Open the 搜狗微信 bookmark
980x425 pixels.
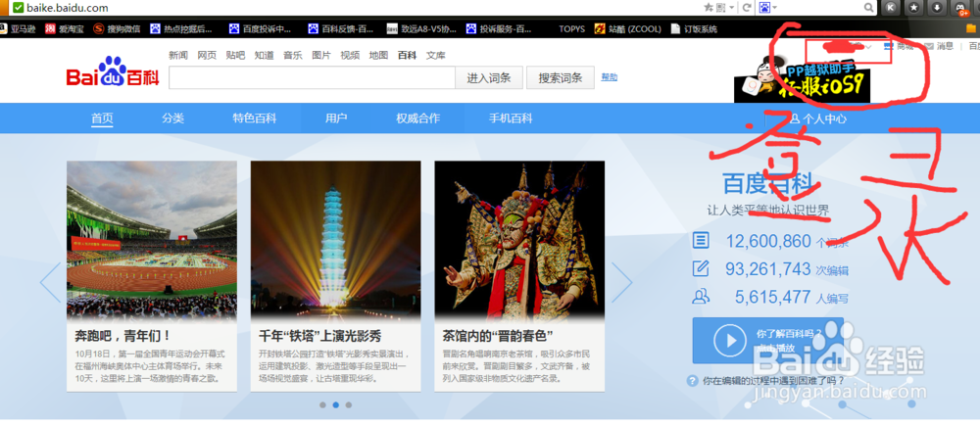(x=117, y=28)
